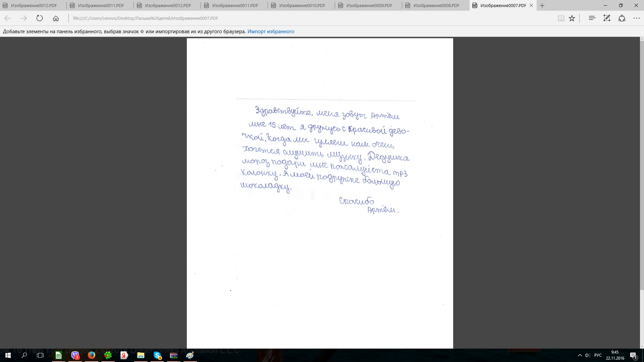Open Skype from the taskbar
The image size is (644, 362).
(x=157, y=355)
